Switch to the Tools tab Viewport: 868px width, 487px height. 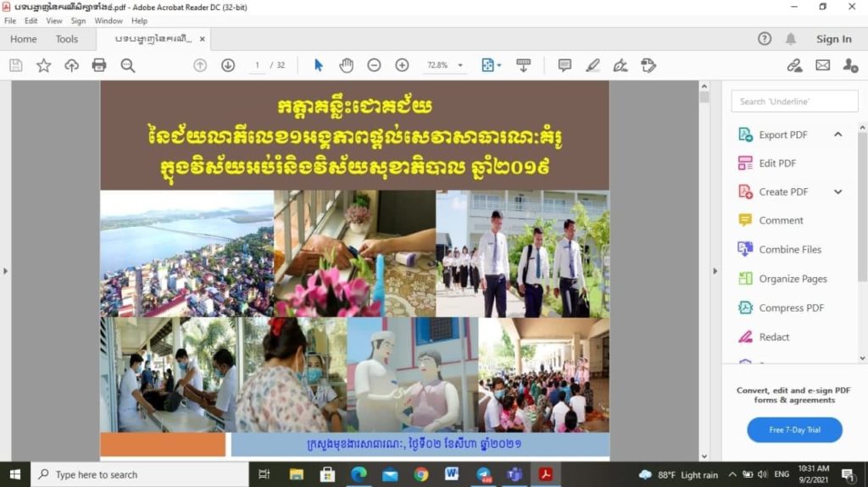point(67,39)
